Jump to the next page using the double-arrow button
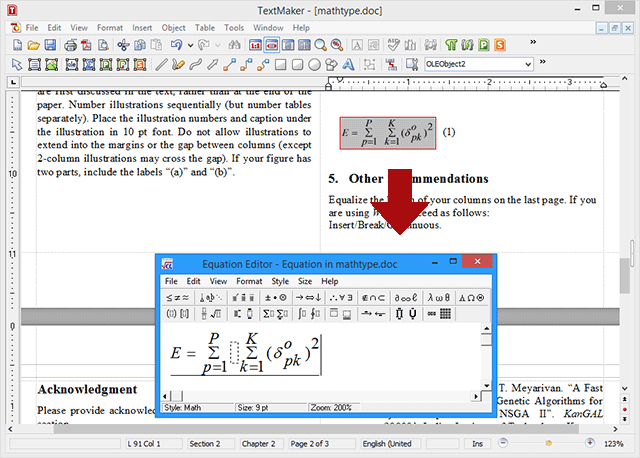The image size is (640, 458). [624, 419]
